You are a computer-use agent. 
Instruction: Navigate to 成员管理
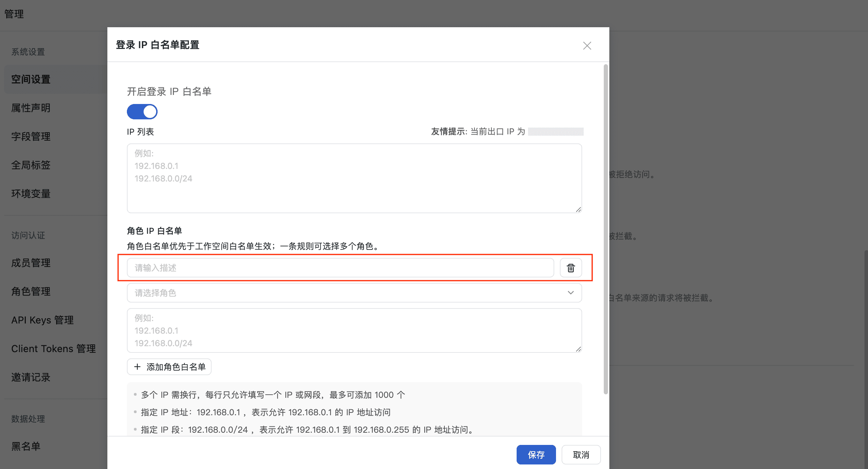(31, 263)
